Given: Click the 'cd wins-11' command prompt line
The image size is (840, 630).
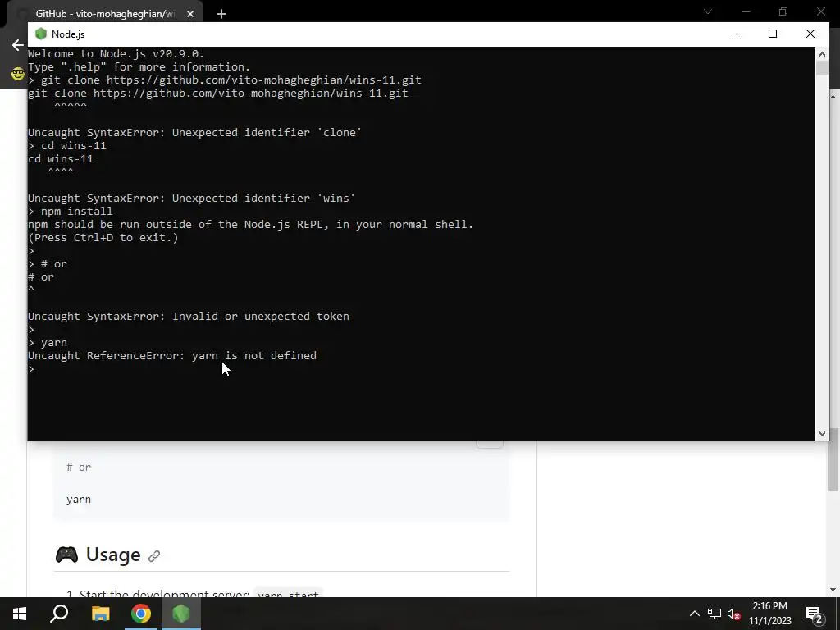Looking at the screenshot, I should (67, 146).
